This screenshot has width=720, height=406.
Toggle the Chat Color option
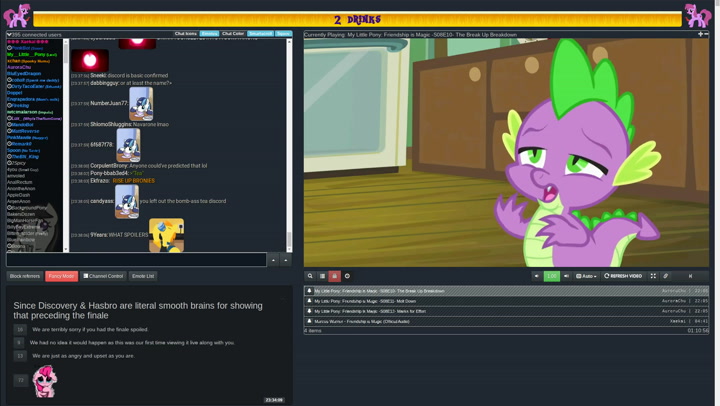tap(233, 34)
